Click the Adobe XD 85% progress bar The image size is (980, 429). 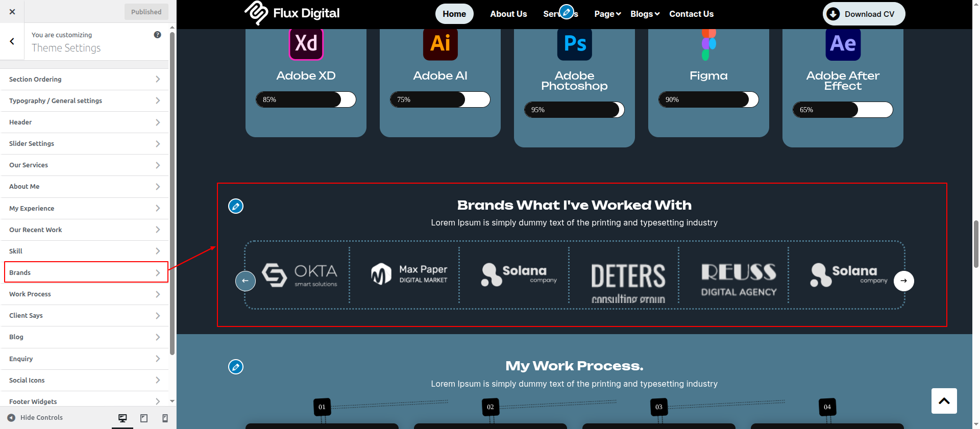click(306, 99)
